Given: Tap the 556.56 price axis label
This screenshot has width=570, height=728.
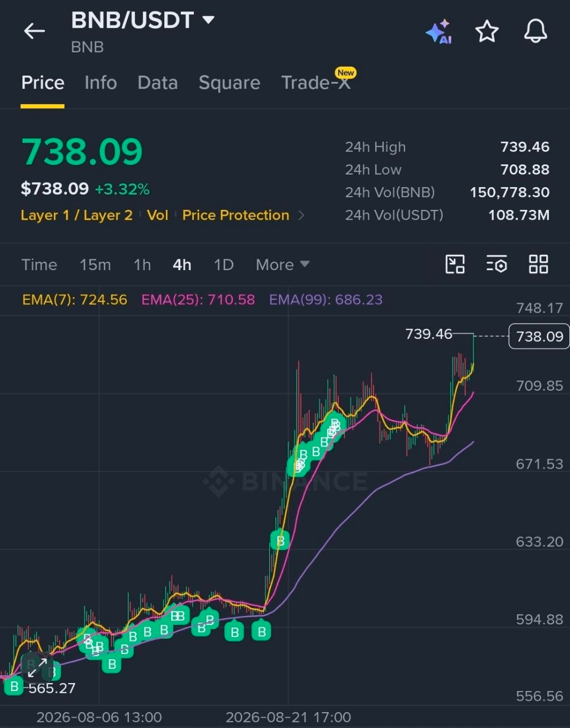Looking at the screenshot, I should pyautogui.click(x=539, y=696).
